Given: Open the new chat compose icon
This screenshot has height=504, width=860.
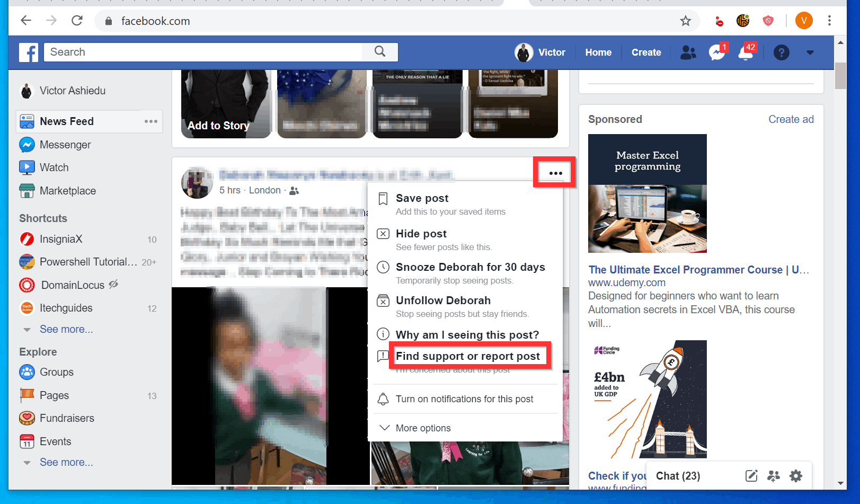Looking at the screenshot, I should pos(751,476).
